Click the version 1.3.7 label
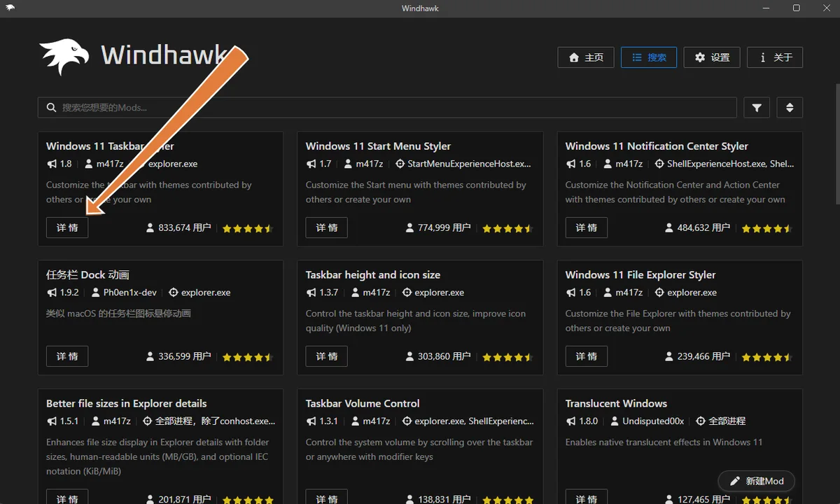Screen dimensions: 840x504 click(329, 293)
